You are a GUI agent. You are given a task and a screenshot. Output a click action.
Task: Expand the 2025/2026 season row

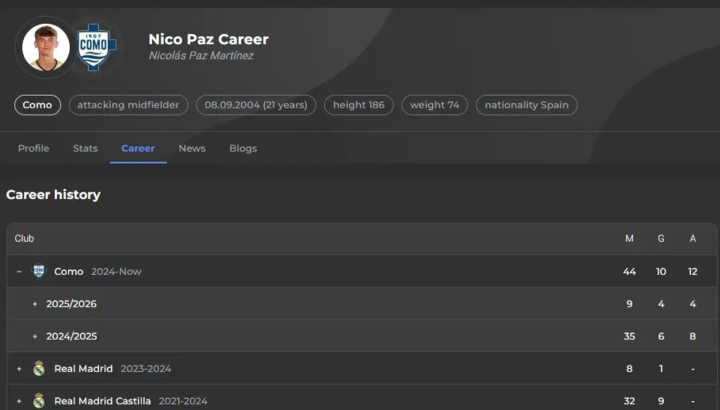point(35,304)
